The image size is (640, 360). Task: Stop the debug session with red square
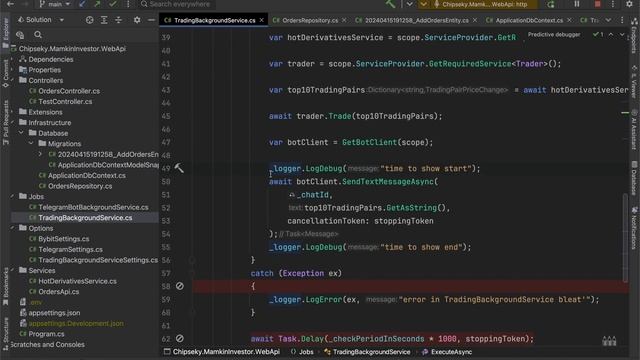pyautogui.click(x=598, y=4)
